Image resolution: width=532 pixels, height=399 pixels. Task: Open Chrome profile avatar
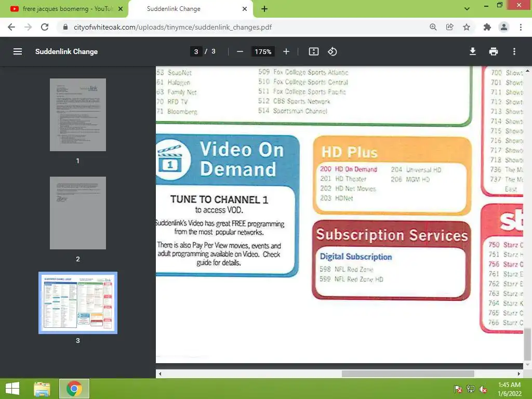504,27
